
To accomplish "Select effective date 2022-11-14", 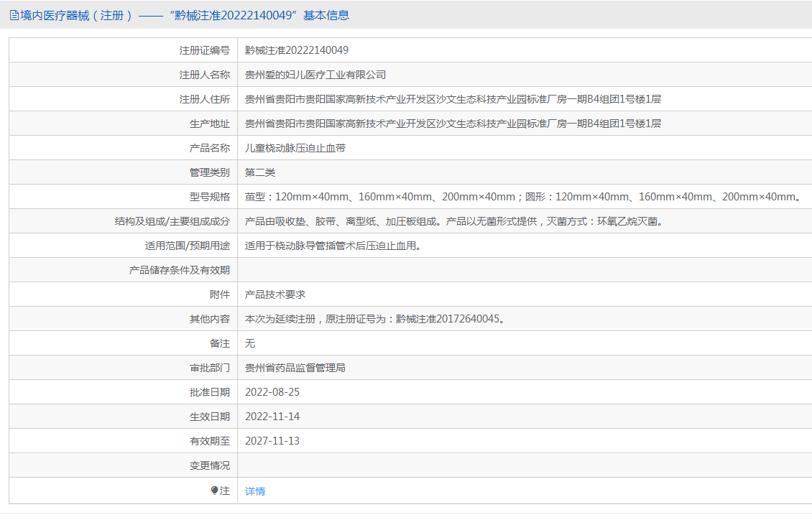I will pyautogui.click(x=272, y=417).
